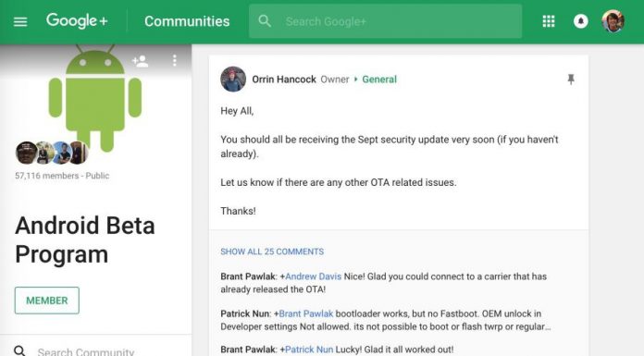Focus the Search Google+ field
The width and height of the screenshot is (644, 356).
click(385, 21)
